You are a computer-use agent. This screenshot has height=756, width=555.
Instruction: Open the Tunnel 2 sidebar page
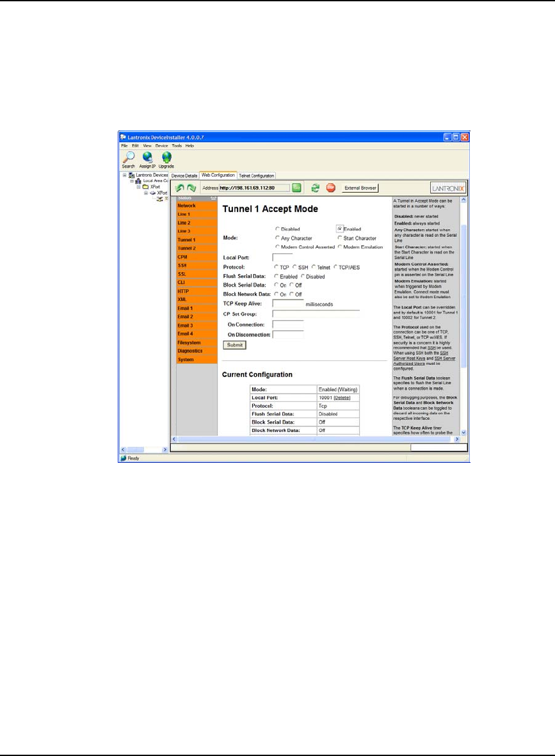197,248
